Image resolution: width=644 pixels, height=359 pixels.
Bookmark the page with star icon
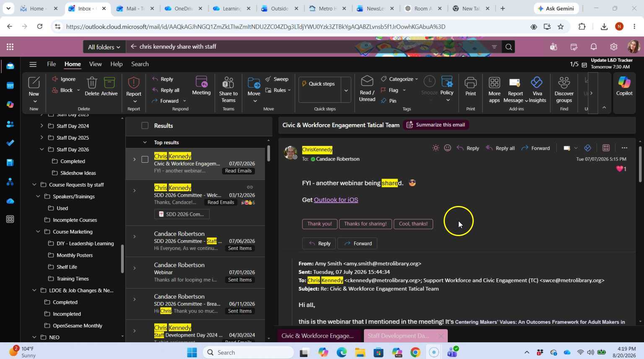[561, 26]
